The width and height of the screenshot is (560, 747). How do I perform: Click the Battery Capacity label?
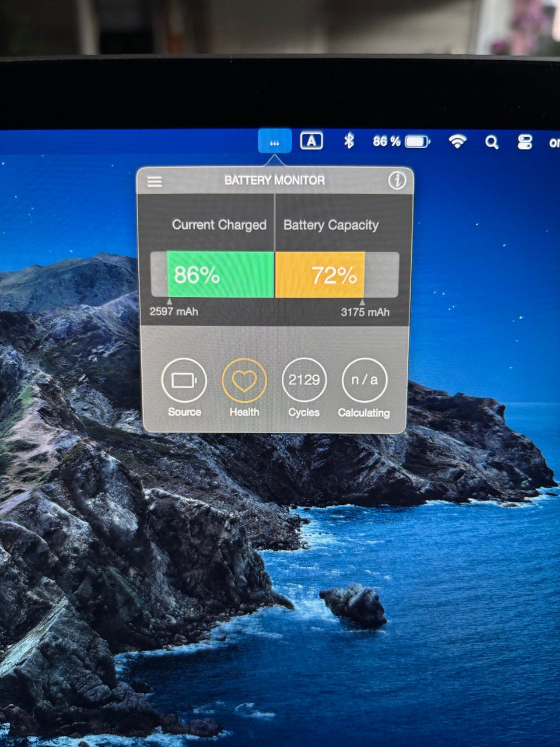[x=331, y=225]
